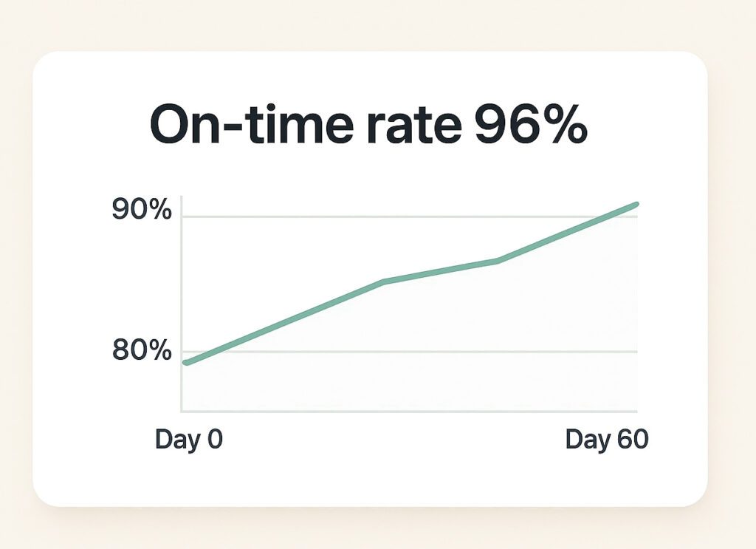Click the trend line's starting point
This screenshot has height=549, width=756.
click(186, 363)
